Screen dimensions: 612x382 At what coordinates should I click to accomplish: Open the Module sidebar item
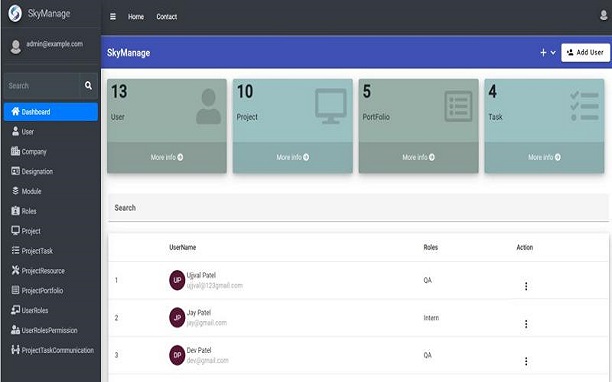pyautogui.click(x=51, y=191)
